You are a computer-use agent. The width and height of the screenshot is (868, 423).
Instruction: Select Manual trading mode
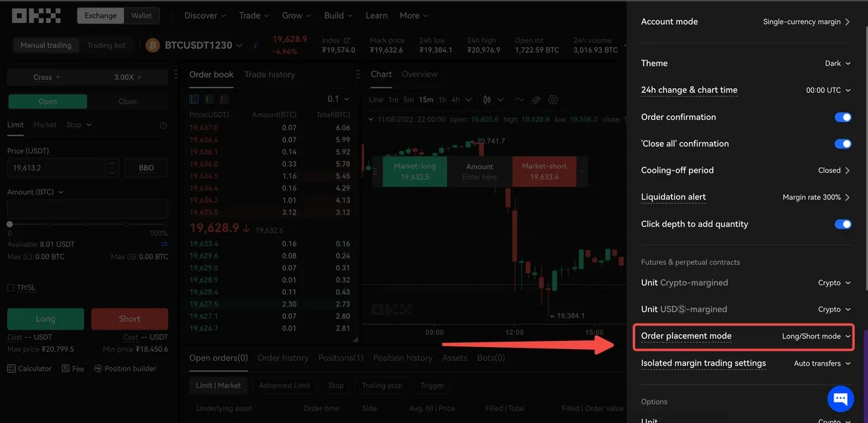(45, 45)
